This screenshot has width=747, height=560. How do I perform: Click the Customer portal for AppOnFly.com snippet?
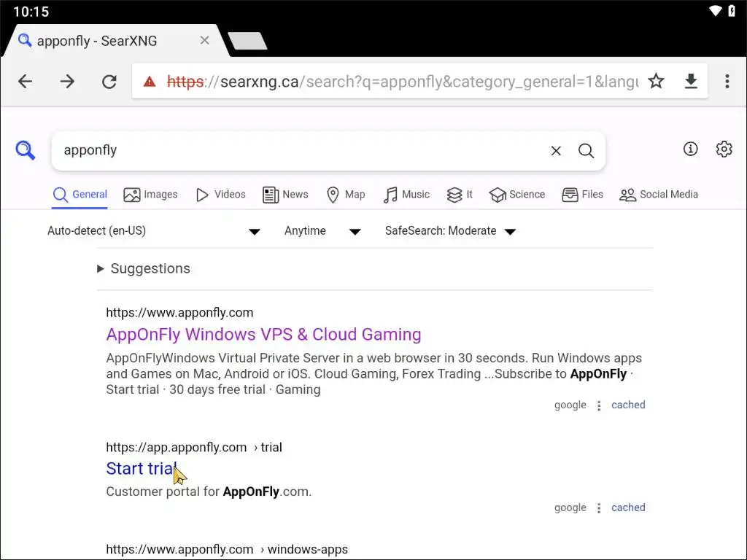coord(209,491)
